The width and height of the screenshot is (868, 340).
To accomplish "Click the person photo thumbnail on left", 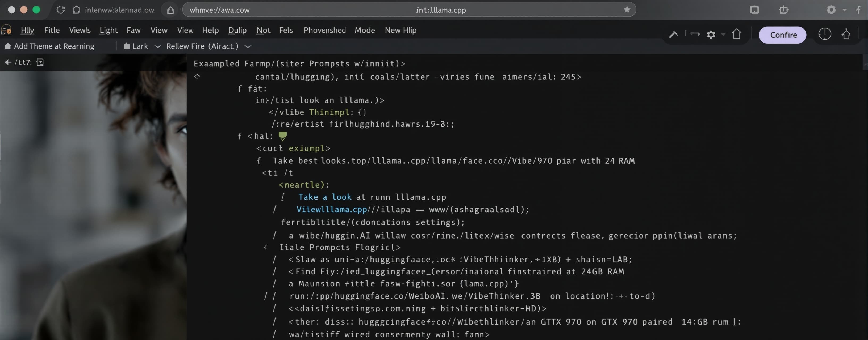I will coord(93,205).
